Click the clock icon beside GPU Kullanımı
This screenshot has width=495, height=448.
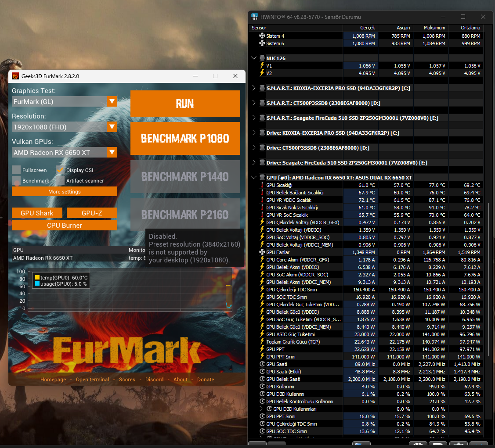pyautogui.click(x=262, y=387)
